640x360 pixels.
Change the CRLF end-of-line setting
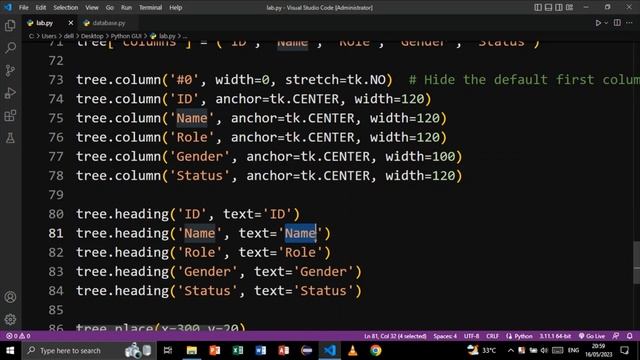[x=492, y=336]
